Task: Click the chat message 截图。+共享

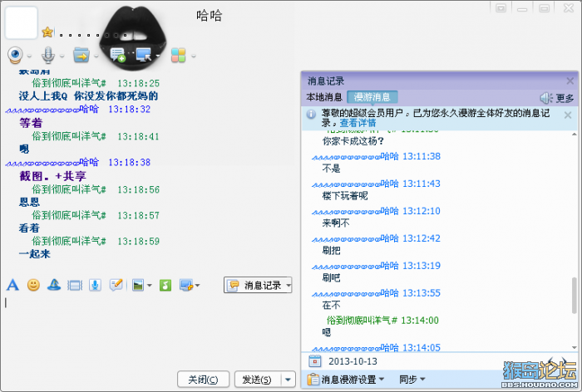Action: coord(52,176)
